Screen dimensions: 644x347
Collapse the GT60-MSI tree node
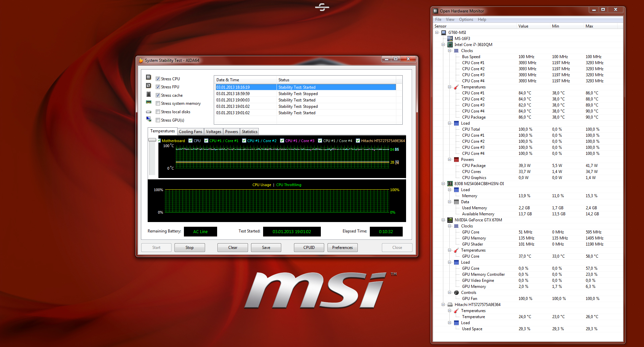pyautogui.click(x=437, y=33)
